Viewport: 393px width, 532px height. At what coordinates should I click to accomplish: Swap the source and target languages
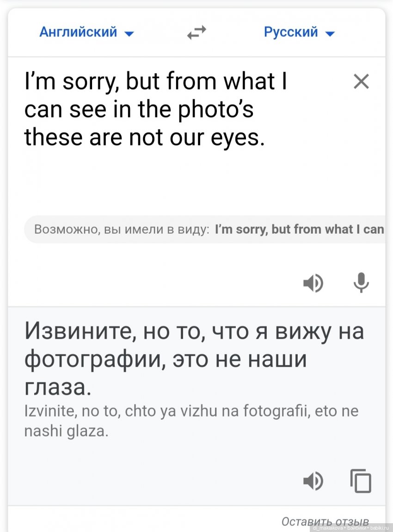click(196, 33)
